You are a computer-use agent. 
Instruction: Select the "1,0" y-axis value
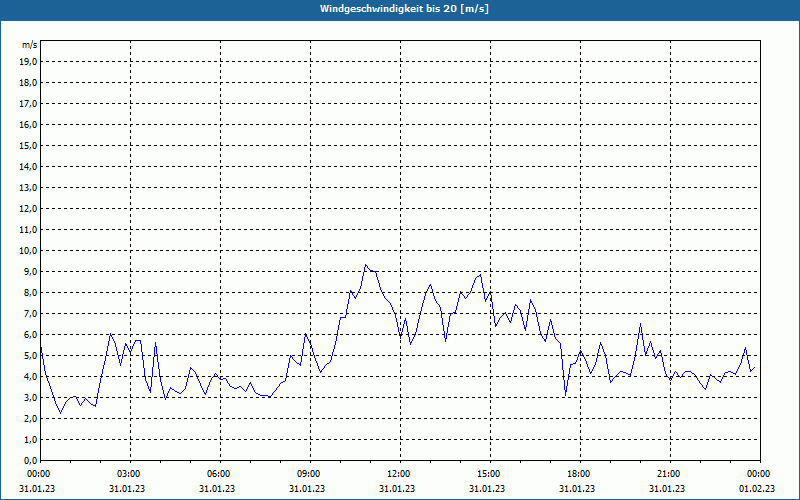click(x=30, y=439)
